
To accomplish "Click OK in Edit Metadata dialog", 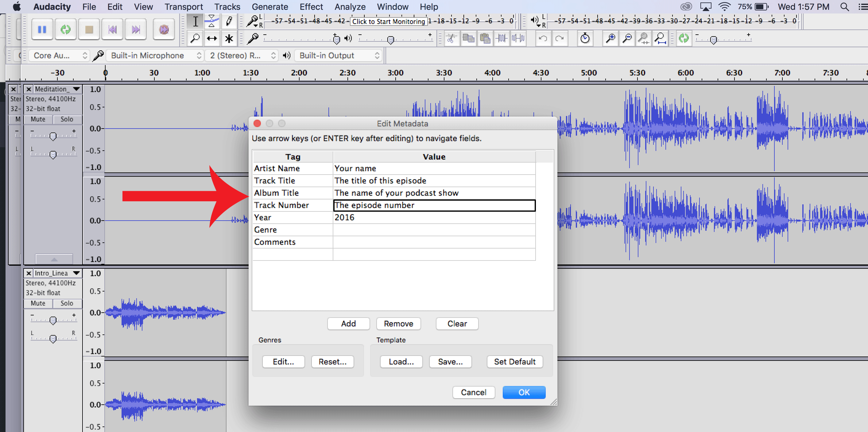I will 524,392.
